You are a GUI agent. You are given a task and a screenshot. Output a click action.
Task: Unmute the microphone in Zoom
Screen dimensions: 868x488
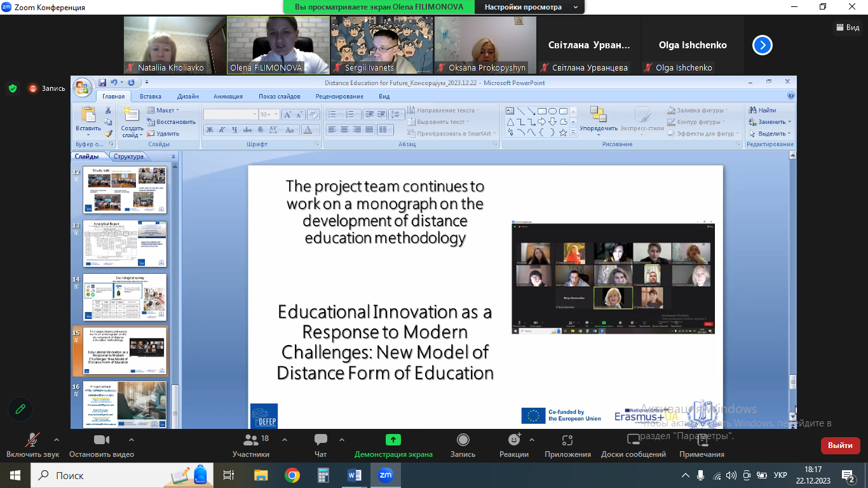32,440
